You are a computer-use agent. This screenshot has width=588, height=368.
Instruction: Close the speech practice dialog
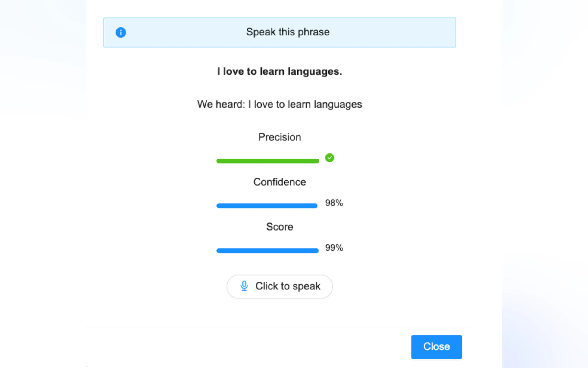pos(436,347)
